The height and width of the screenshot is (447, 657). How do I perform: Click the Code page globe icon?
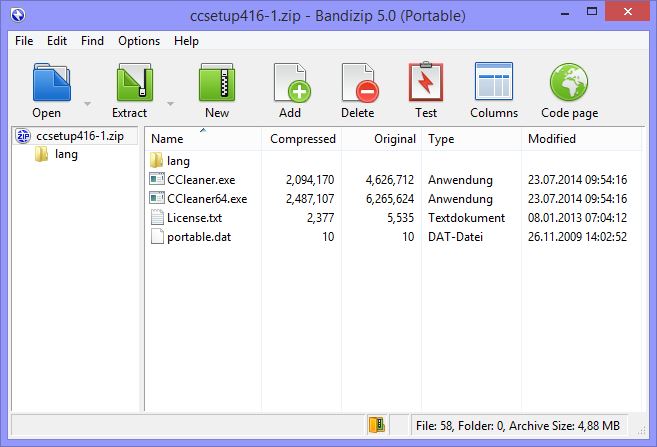click(569, 82)
